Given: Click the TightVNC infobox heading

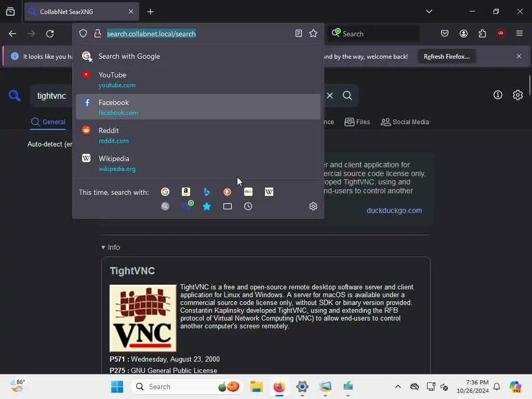Looking at the screenshot, I should click(132, 271).
